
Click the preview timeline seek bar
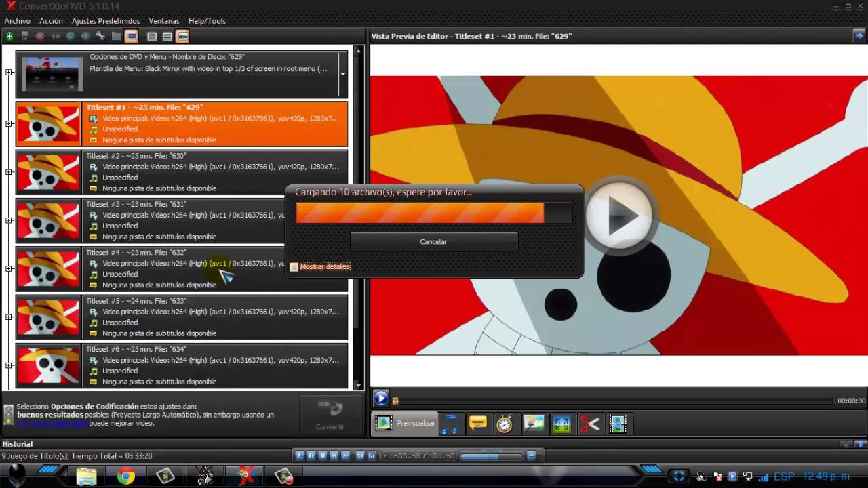click(x=612, y=401)
